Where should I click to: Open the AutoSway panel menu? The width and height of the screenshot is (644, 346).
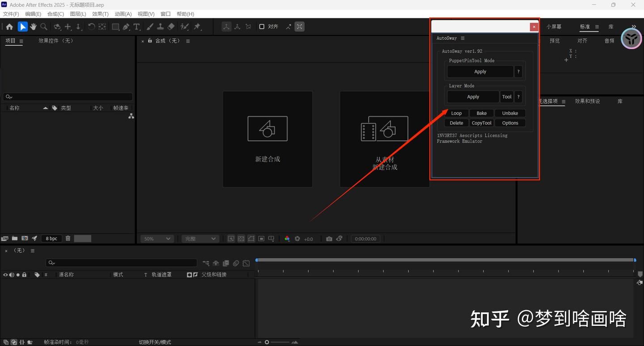point(462,38)
